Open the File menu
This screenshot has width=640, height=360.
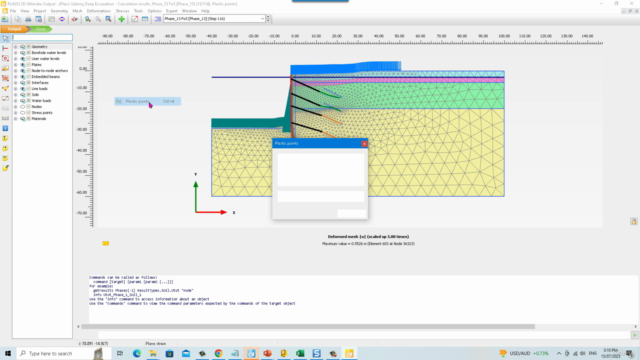(x=13, y=11)
